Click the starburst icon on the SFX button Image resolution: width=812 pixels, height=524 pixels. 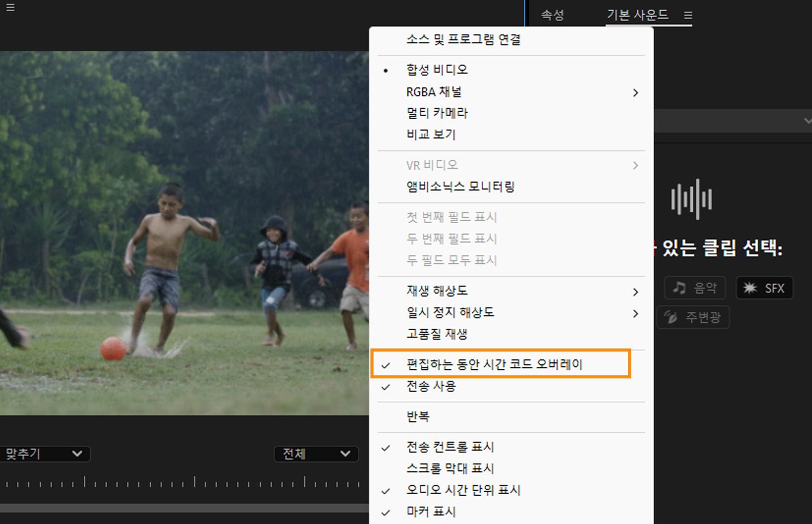point(750,287)
